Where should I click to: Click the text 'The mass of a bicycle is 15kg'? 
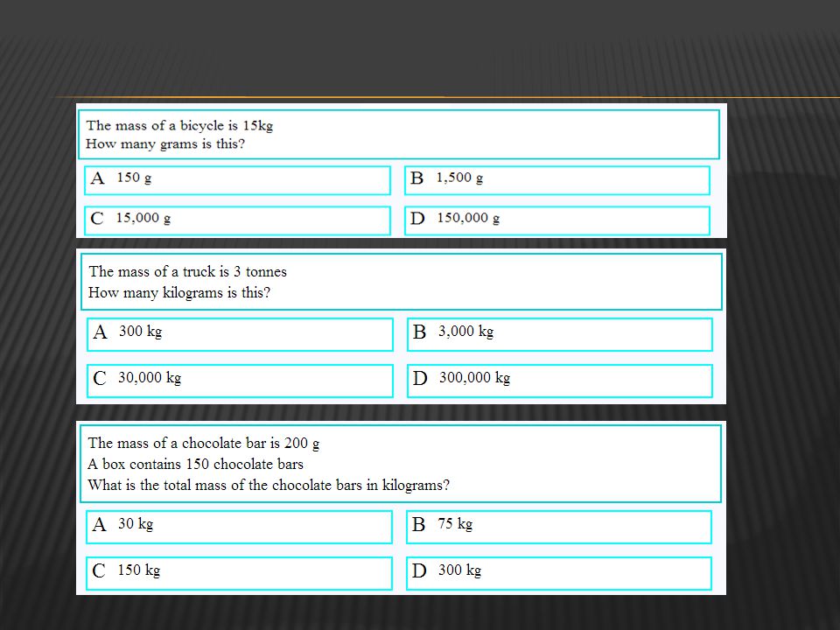tap(179, 125)
